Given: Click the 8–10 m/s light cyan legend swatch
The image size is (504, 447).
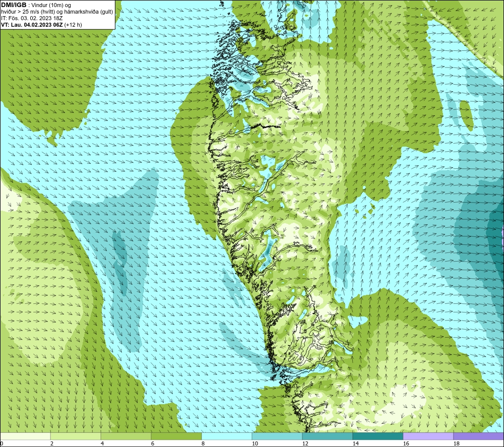Looking at the screenshot, I should [x=227, y=436].
